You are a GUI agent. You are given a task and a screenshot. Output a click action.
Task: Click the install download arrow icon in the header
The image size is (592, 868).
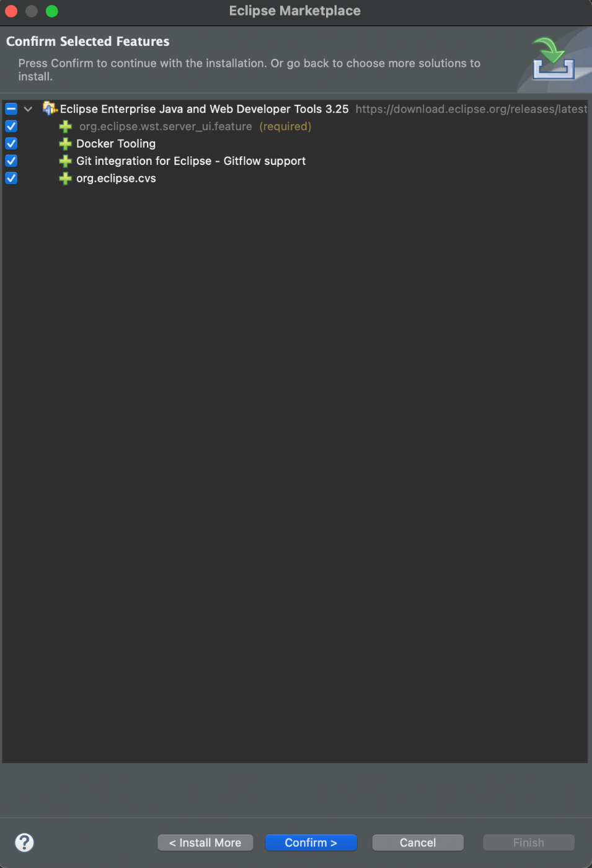point(553,58)
